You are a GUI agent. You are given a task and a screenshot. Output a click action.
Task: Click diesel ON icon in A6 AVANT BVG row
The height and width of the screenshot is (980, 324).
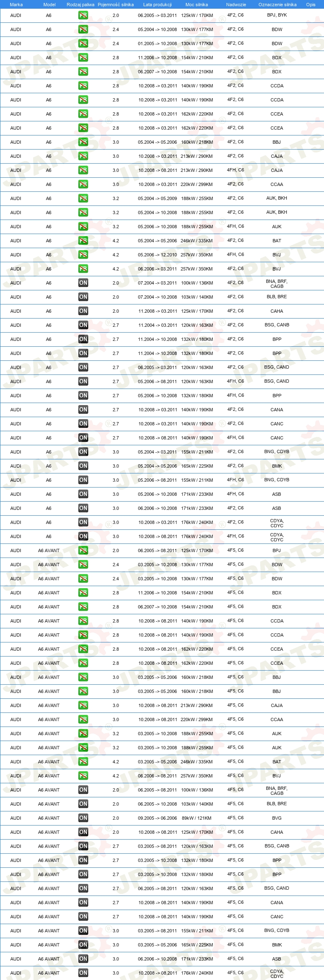point(83,818)
